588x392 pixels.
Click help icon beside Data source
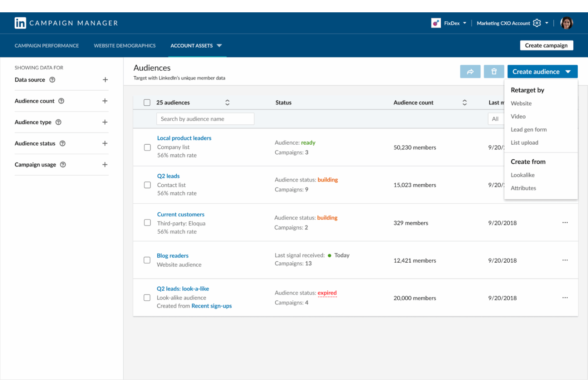(x=52, y=80)
